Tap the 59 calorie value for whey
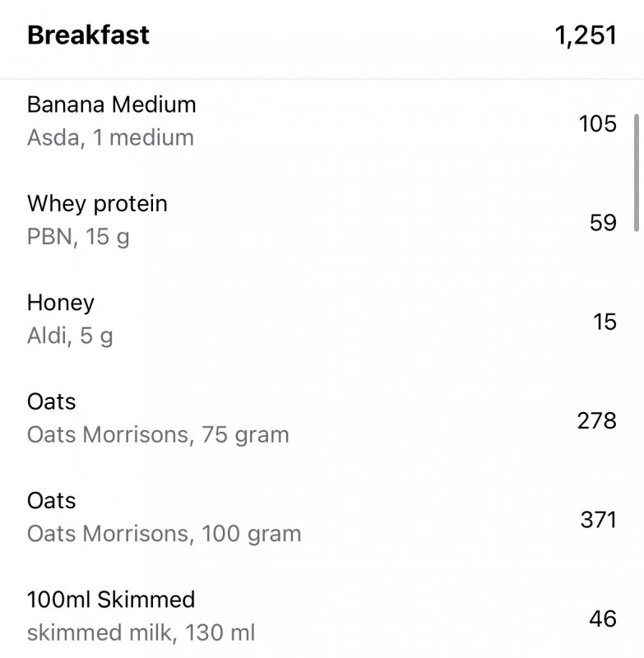 click(603, 222)
